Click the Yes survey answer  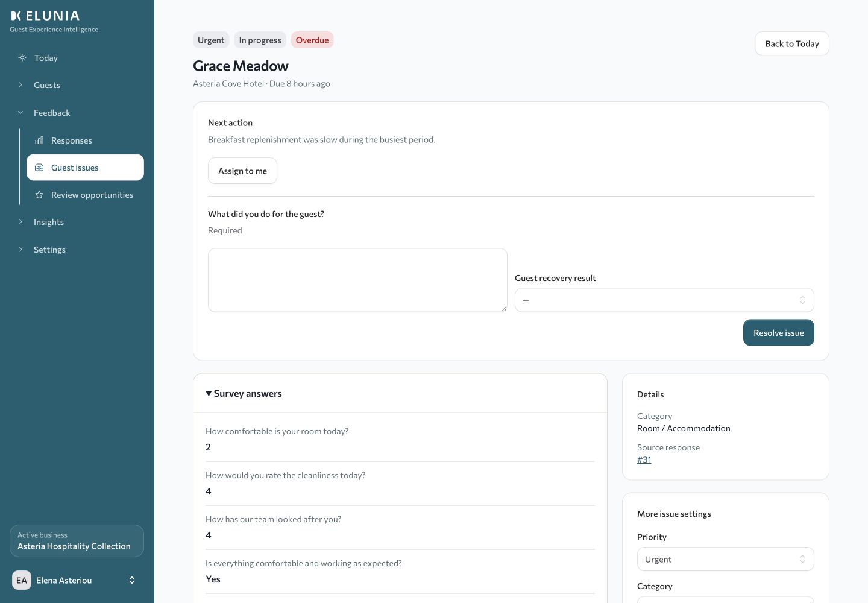point(213,579)
